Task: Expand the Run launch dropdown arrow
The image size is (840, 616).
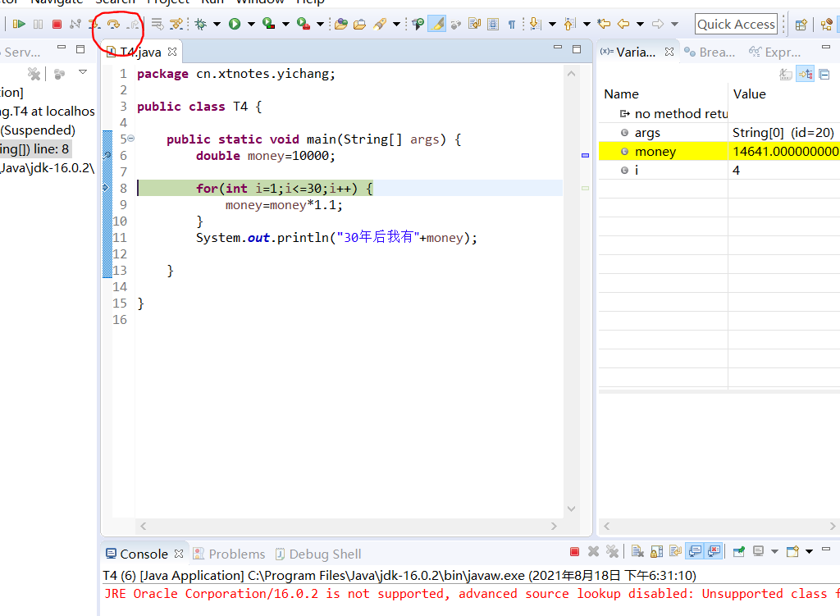Action: pos(251,24)
